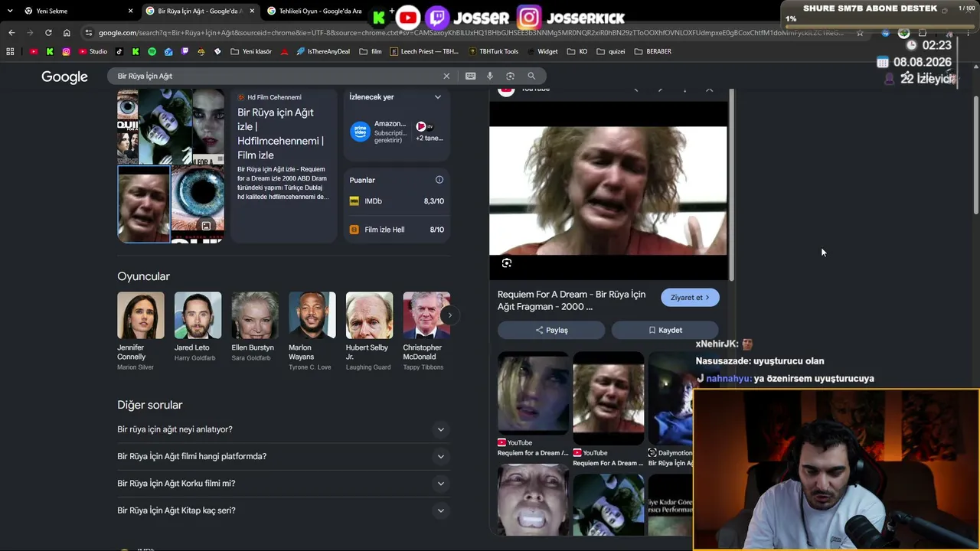This screenshot has width=980, height=551.
Task: Open the Spotify bookmark icon
Action: [x=152, y=51]
